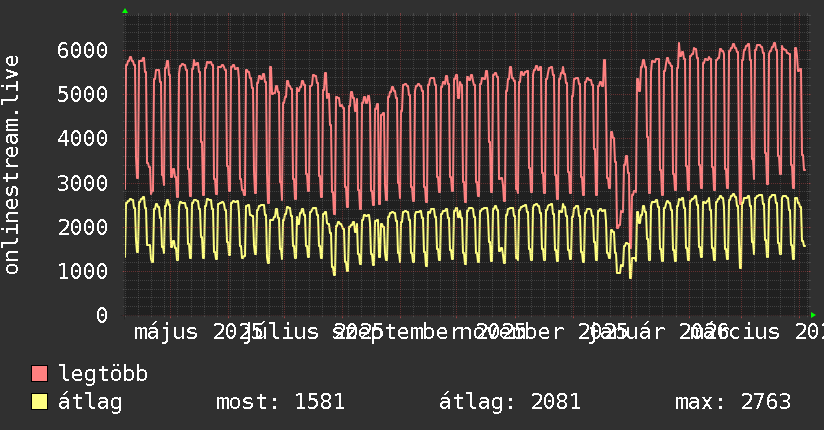Click the 2000 y-axis label
This screenshot has width=824, height=430.
point(83,227)
